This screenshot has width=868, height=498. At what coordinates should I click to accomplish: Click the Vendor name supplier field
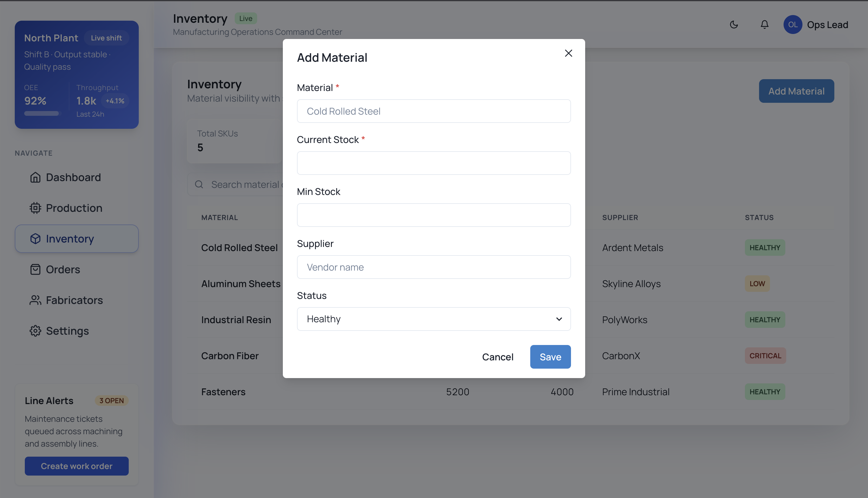coord(433,267)
